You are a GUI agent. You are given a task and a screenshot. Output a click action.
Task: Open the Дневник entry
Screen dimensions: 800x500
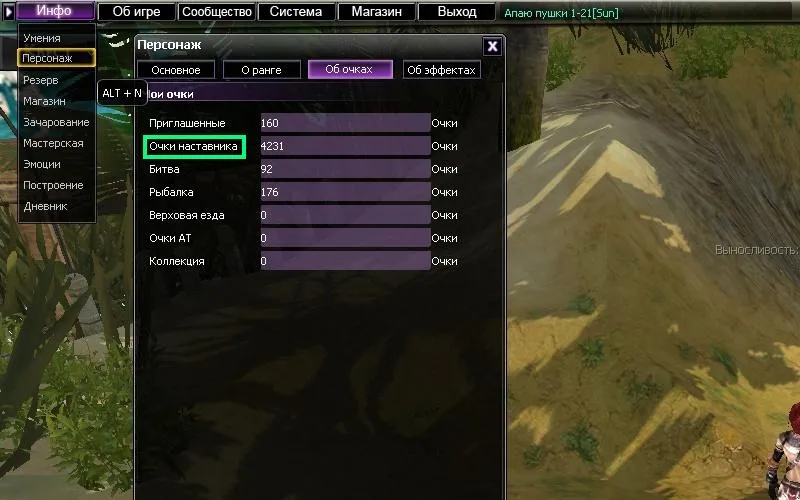click(x=45, y=206)
